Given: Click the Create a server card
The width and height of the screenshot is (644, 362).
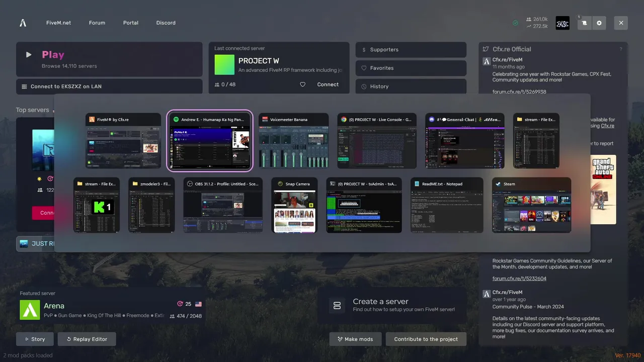Looking at the screenshot, I should (392, 305).
